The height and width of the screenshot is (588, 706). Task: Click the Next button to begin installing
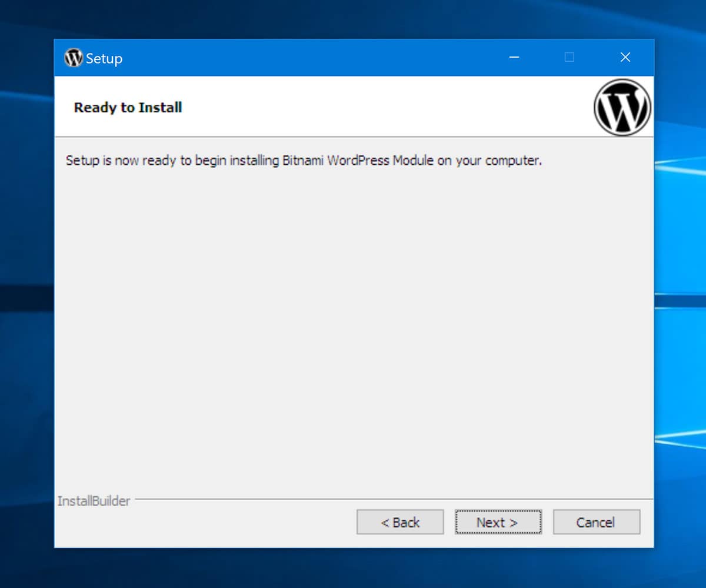(498, 522)
